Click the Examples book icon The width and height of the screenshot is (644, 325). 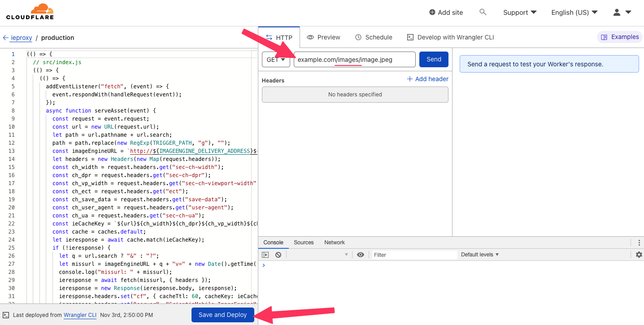tap(604, 37)
